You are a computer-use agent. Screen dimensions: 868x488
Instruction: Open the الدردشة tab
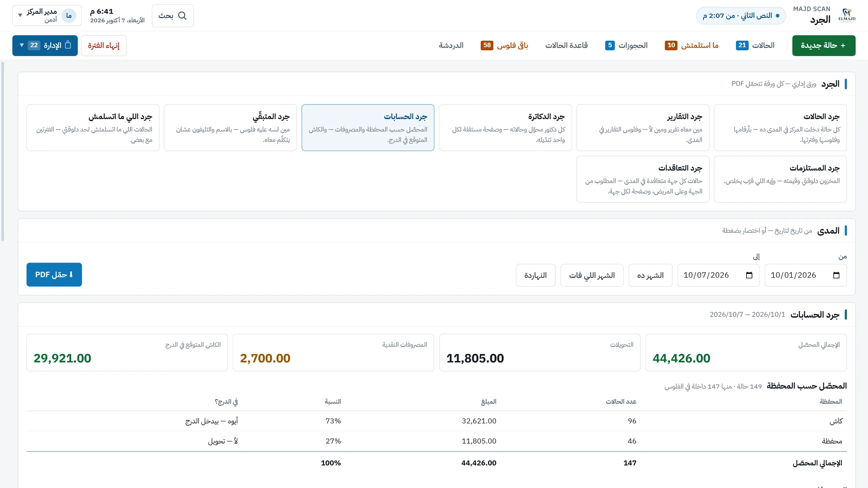point(451,45)
